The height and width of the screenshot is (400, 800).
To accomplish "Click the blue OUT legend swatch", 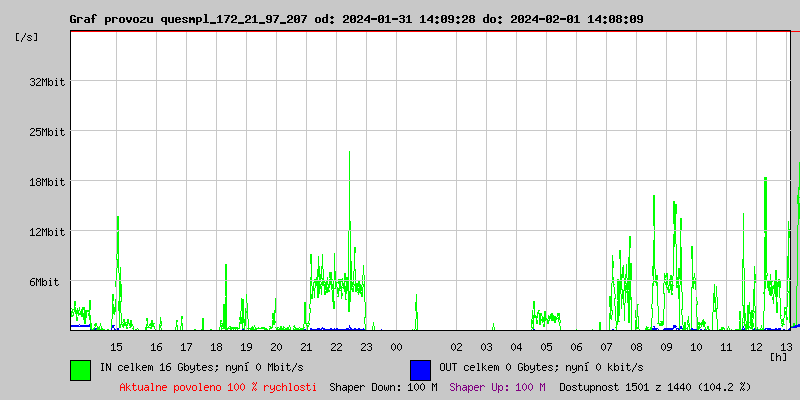I will [x=420, y=369].
